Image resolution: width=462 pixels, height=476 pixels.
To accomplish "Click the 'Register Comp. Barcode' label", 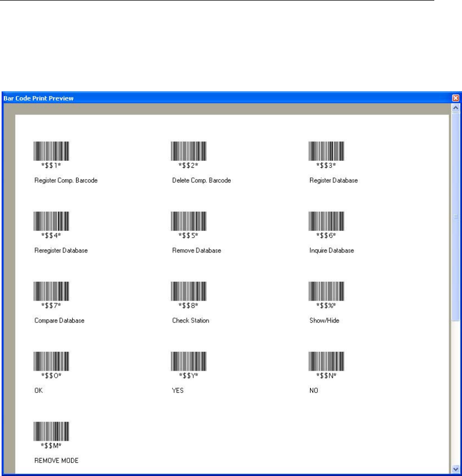I will coord(66,180).
